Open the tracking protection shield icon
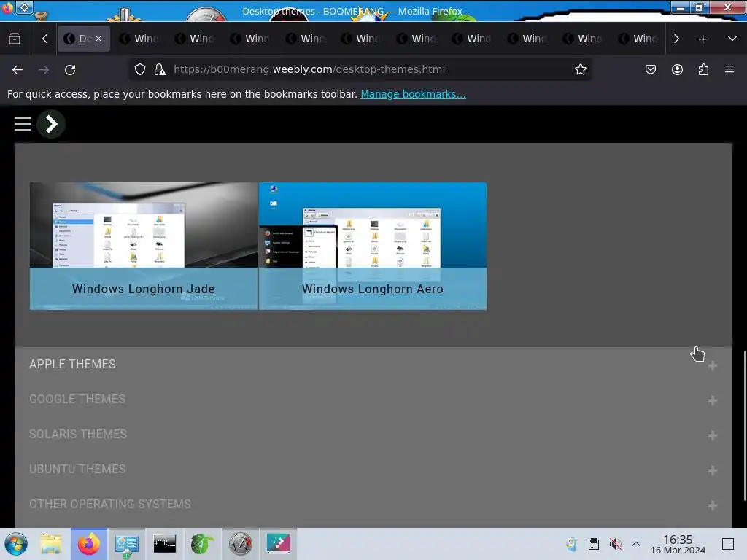Screen dimensions: 747x560 click(139, 69)
